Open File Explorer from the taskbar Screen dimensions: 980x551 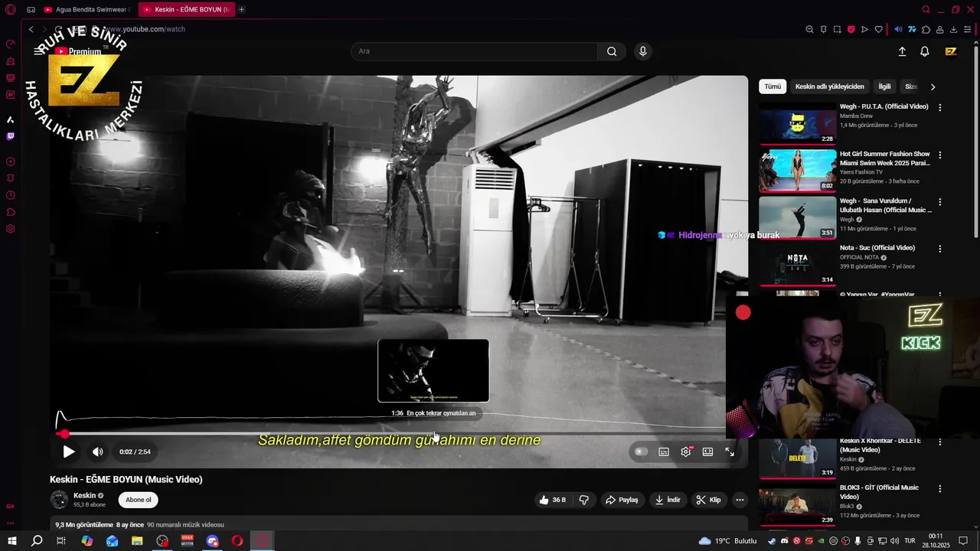pos(137,541)
